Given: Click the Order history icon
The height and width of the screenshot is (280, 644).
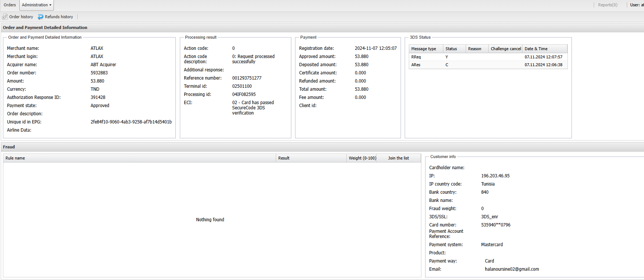Looking at the screenshot, I should click(x=5, y=17).
